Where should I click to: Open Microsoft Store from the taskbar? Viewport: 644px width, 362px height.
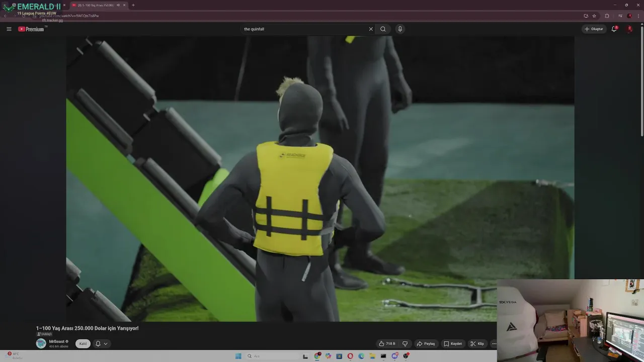(339, 356)
